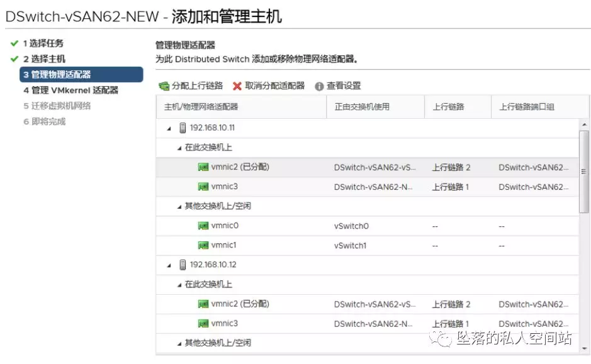Click the vSwitch1 cell

[x=350, y=246]
